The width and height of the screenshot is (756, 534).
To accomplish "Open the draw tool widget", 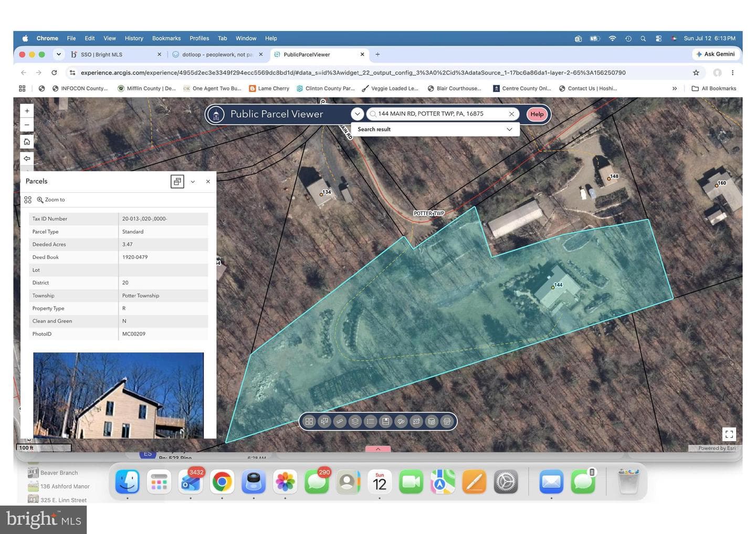I will [401, 421].
